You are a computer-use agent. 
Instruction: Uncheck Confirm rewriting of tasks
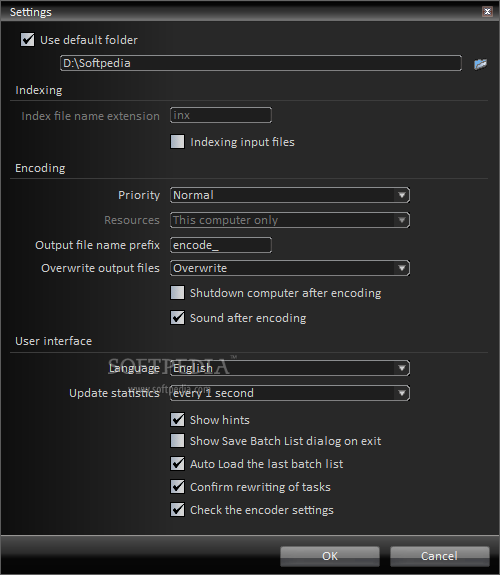coord(178,487)
